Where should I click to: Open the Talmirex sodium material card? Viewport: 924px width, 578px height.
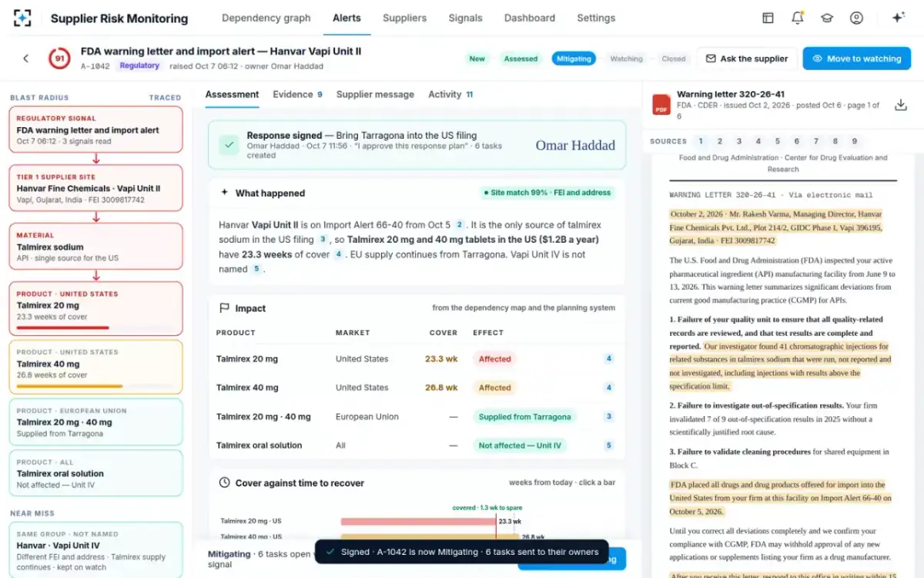[95, 246]
